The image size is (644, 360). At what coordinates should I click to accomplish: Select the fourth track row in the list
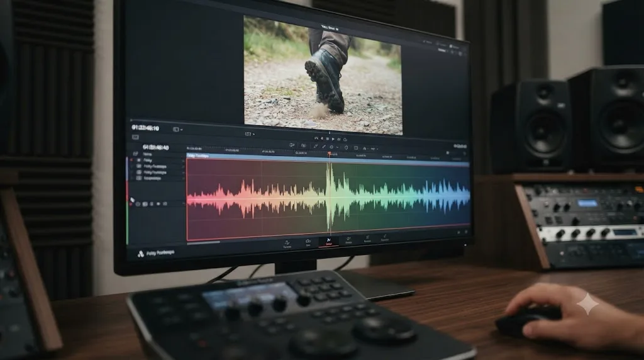tap(156, 178)
